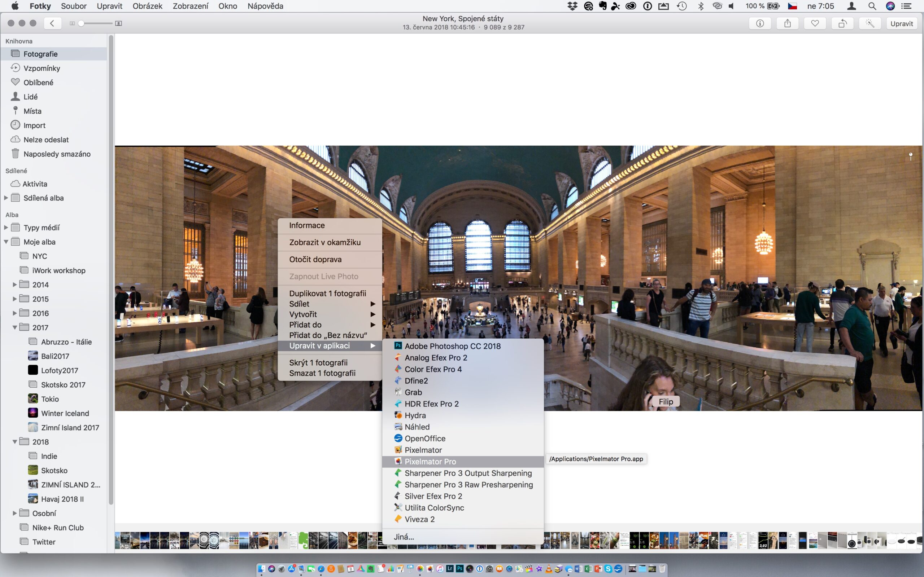
Task: Choose Jiná… at the submenu bottom
Action: click(x=404, y=537)
